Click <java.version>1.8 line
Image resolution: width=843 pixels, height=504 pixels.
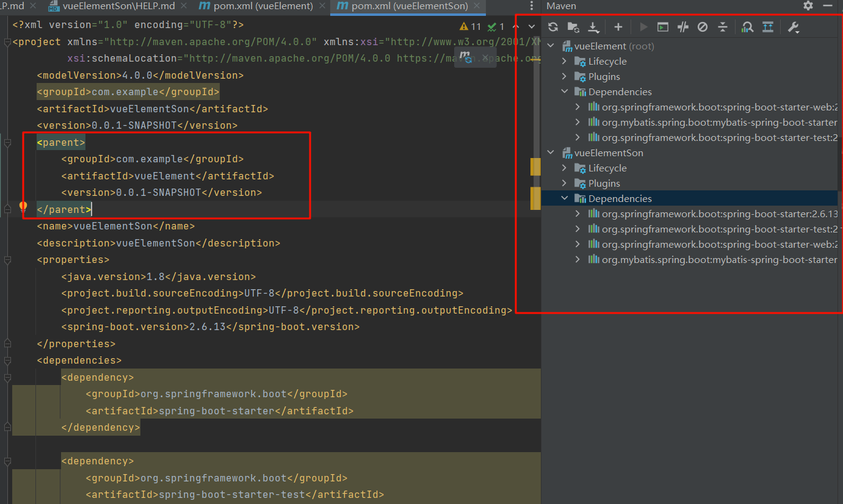tap(159, 276)
